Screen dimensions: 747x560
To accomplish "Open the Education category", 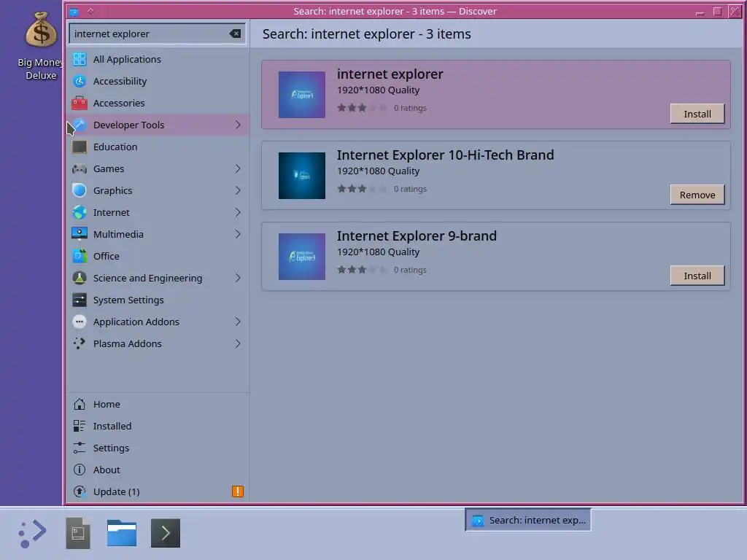I will (158, 147).
